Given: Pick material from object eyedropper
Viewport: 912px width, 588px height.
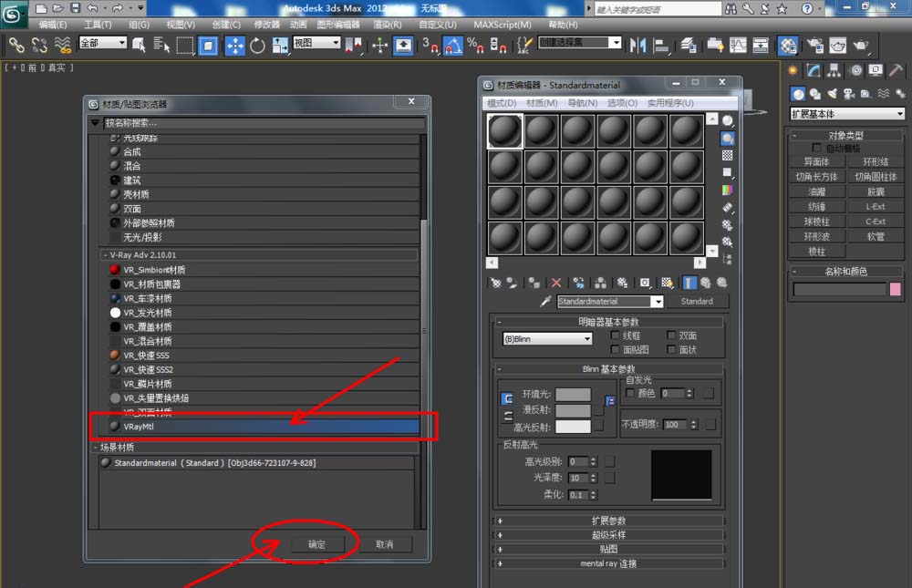Looking at the screenshot, I should (x=545, y=302).
